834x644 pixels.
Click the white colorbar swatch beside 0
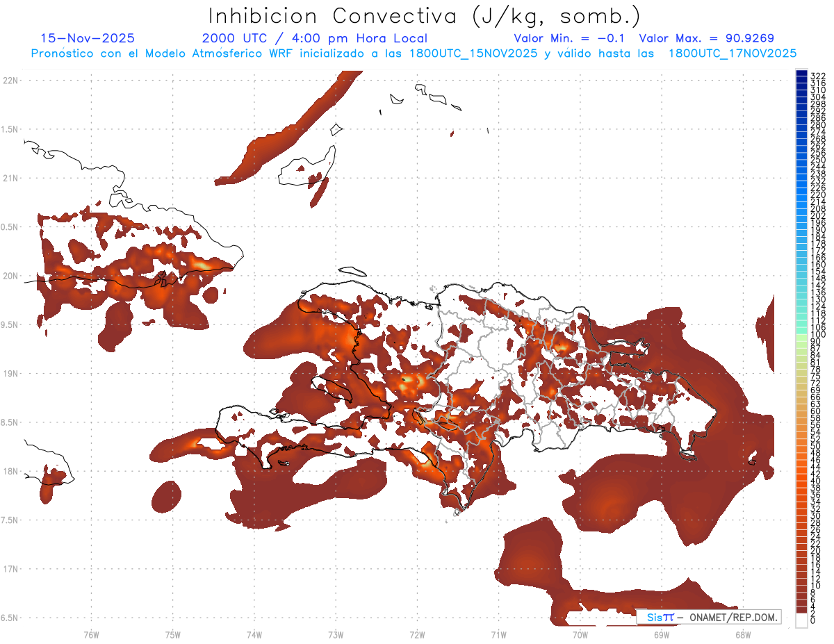click(x=801, y=620)
